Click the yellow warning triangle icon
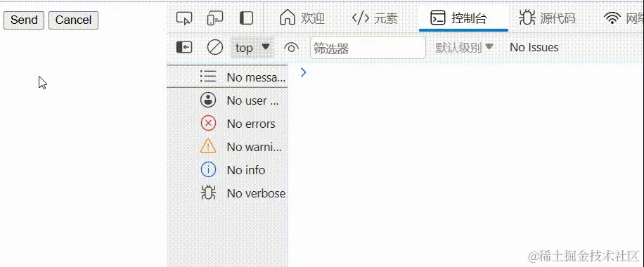Screen dimensions: 644x267 208,146
